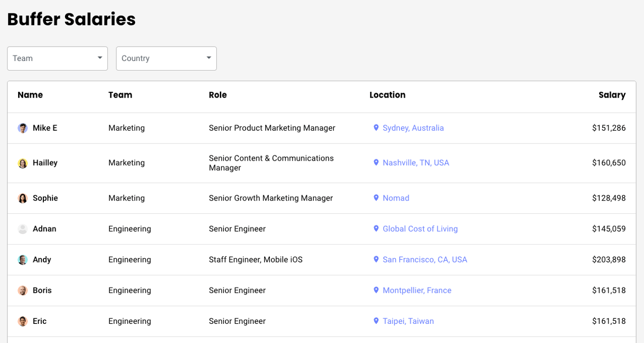Open the San Francisco, CA, USA link
This screenshot has height=343, width=644.
(425, 260)
